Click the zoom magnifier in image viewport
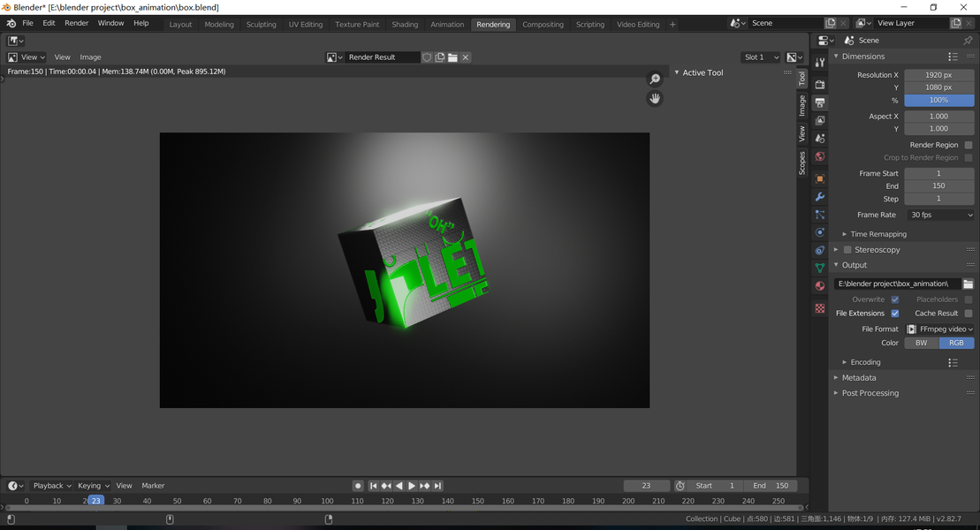This screenshot has height=530, width=980. point(655,79)
